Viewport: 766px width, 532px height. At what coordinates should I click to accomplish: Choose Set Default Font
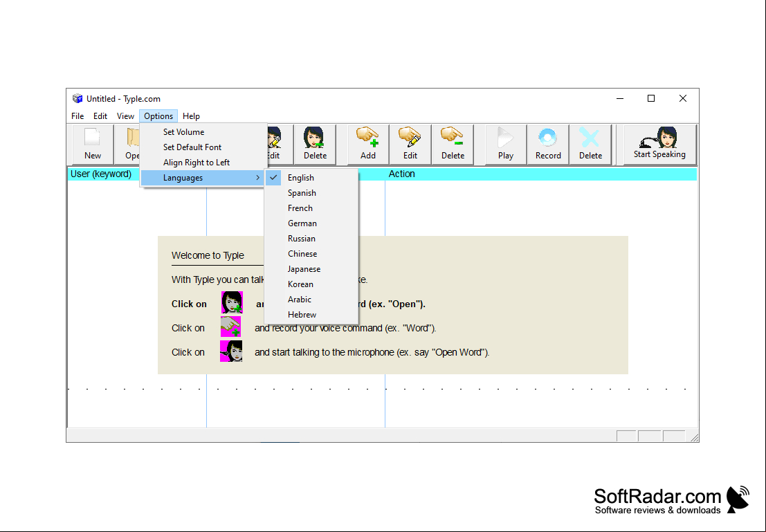[x=203, y=147]
